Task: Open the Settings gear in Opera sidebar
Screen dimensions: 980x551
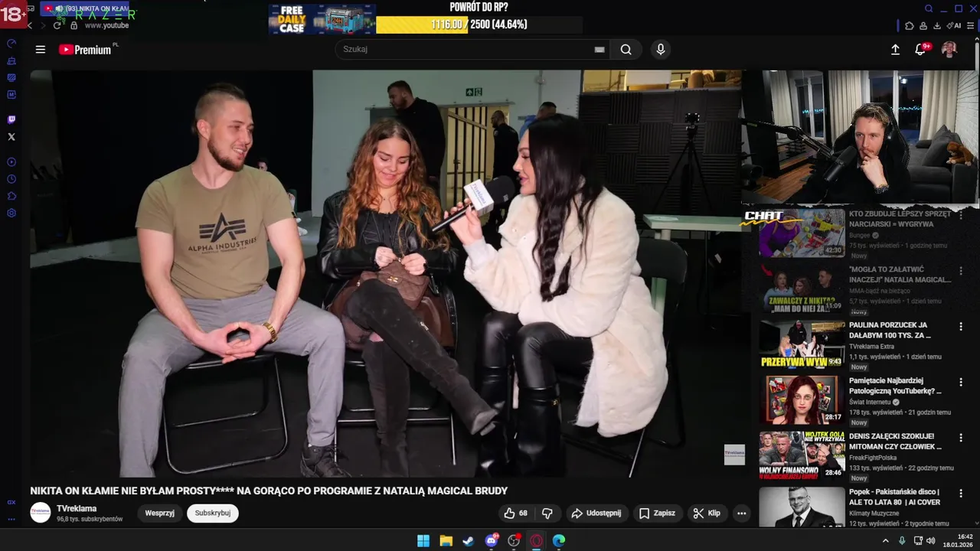Action: 11,213
